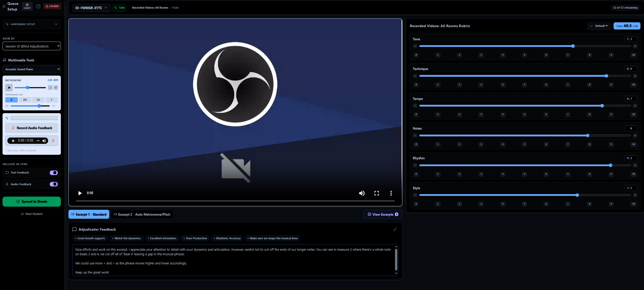Go to Next Student
Screen dimensions: 644x290
pyautogui.click(x=32, y=214)
